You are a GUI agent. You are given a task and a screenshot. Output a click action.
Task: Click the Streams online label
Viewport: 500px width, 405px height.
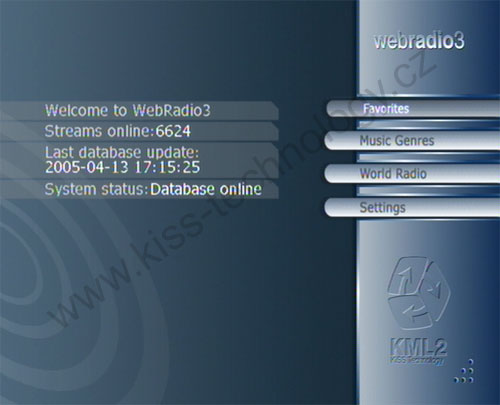[x=100, y=131]
